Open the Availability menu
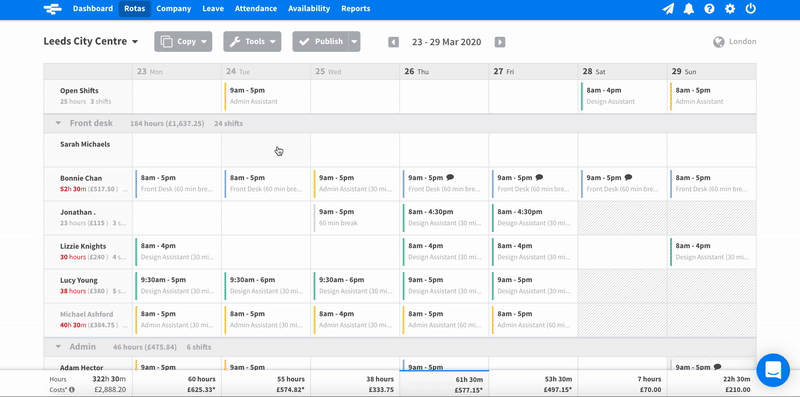 309,9
